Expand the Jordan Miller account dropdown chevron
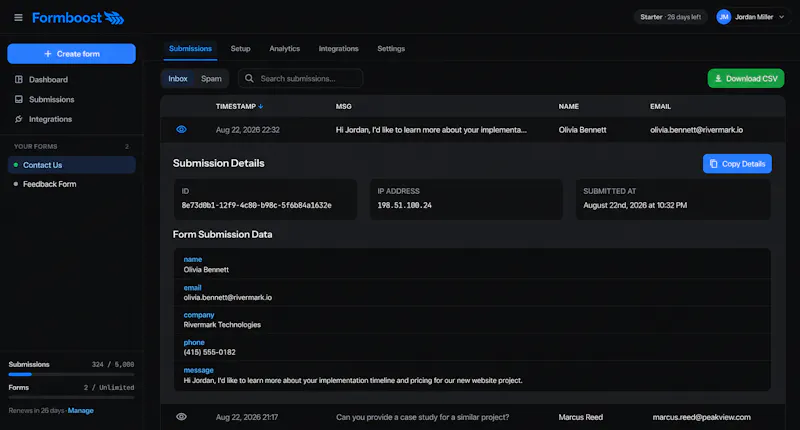Image resolution: width=800 pixels, height=430 pixels. 782,17
